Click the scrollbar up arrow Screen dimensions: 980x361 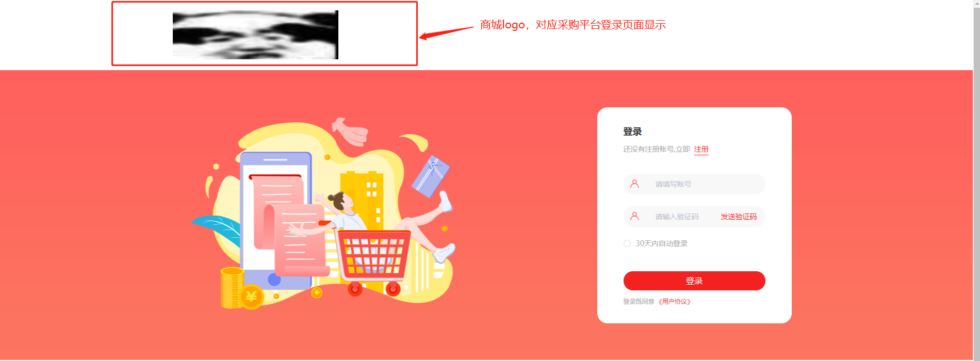(976, 3)
